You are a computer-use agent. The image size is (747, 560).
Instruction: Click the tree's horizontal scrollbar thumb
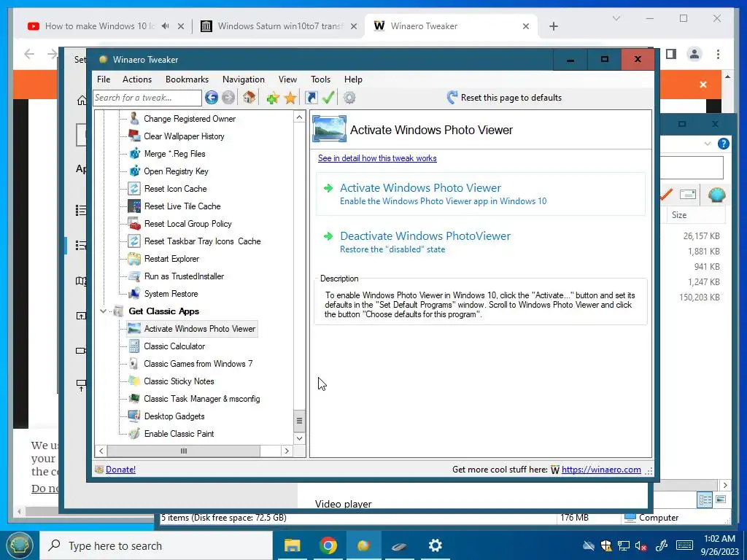[183, 451]
